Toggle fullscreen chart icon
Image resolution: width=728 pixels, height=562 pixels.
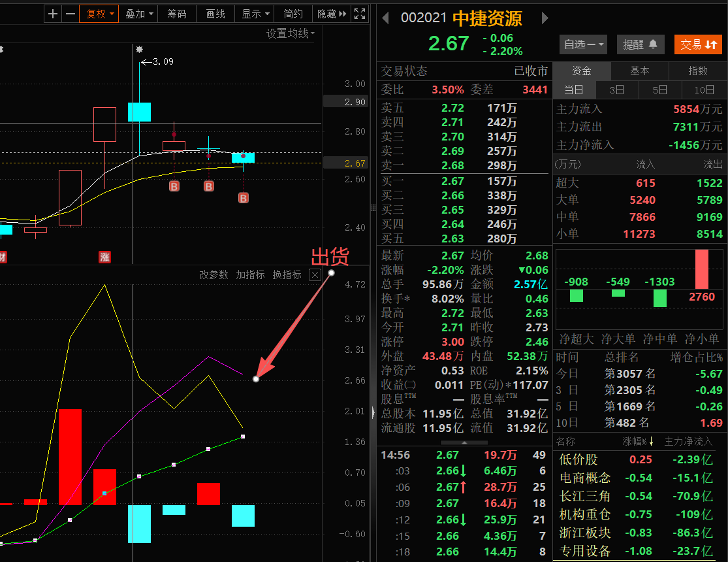point(360,14)
